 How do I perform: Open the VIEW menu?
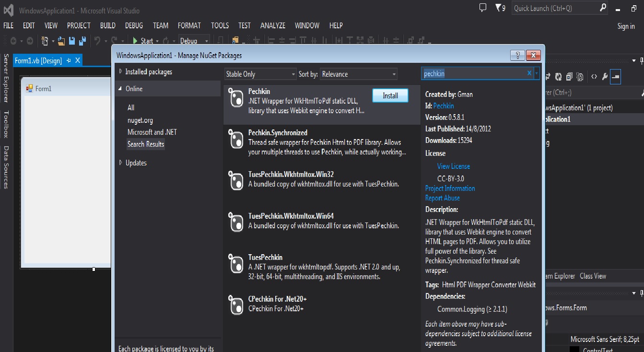51,25
